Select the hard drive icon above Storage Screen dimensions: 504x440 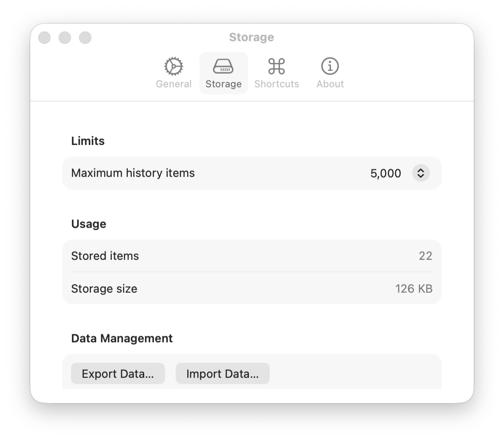[223, 66]
